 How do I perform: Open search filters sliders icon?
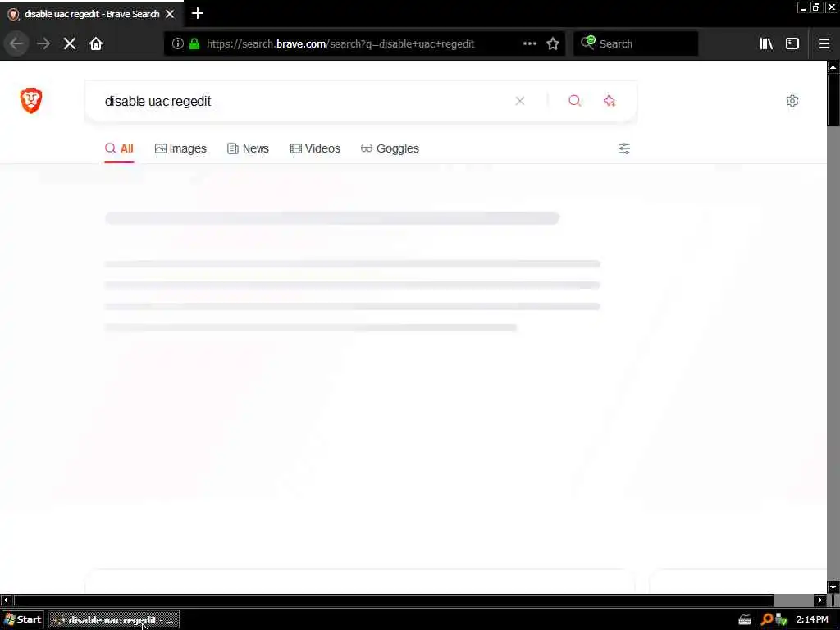click(623, 148)
